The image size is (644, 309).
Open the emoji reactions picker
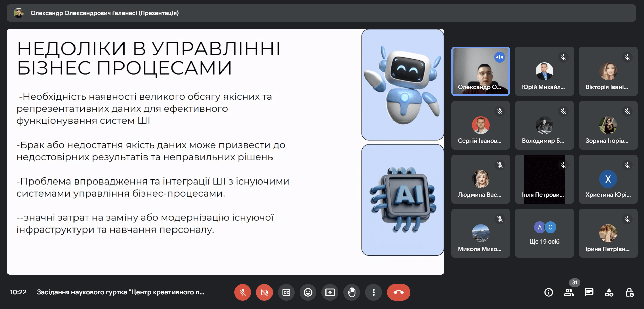tap(308, 292)
